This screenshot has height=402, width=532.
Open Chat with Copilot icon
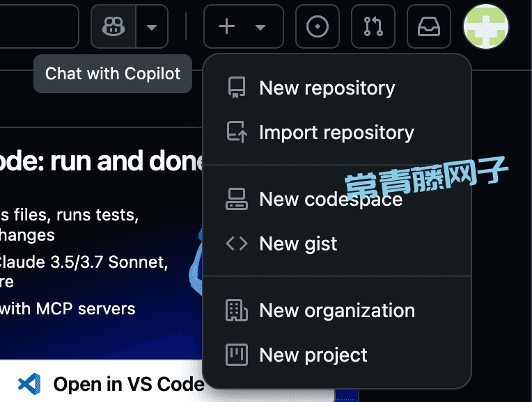(x=114, y=26)
